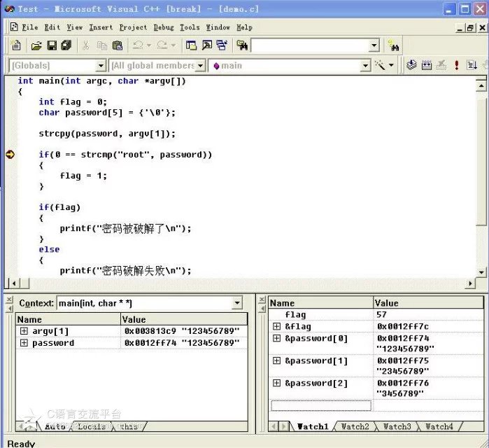
Task: Click the code editor scroll down arrow
Action: (481, 272)
